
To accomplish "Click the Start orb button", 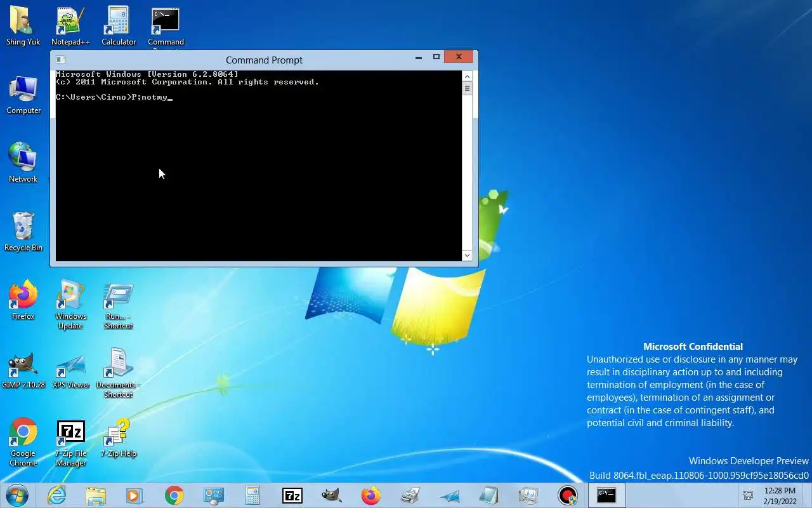I will pos(17,495).
